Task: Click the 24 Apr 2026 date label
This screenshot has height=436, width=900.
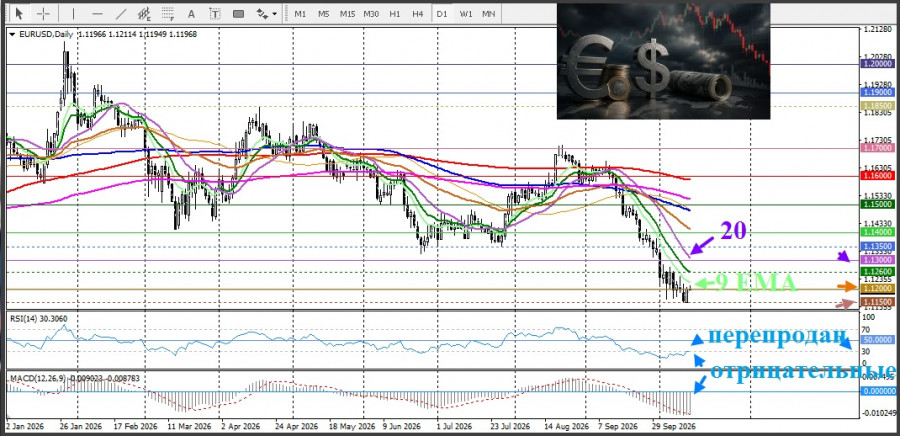Action: pos(298,427)
